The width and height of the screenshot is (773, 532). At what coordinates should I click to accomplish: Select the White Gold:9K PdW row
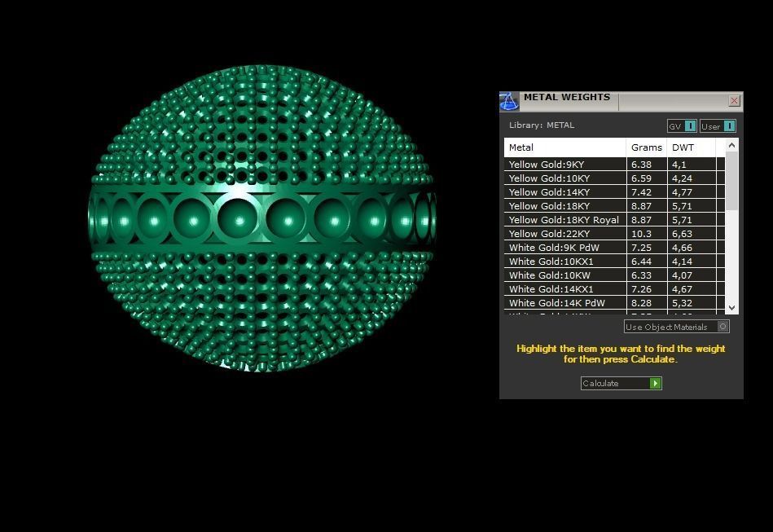tap(614, 247)
